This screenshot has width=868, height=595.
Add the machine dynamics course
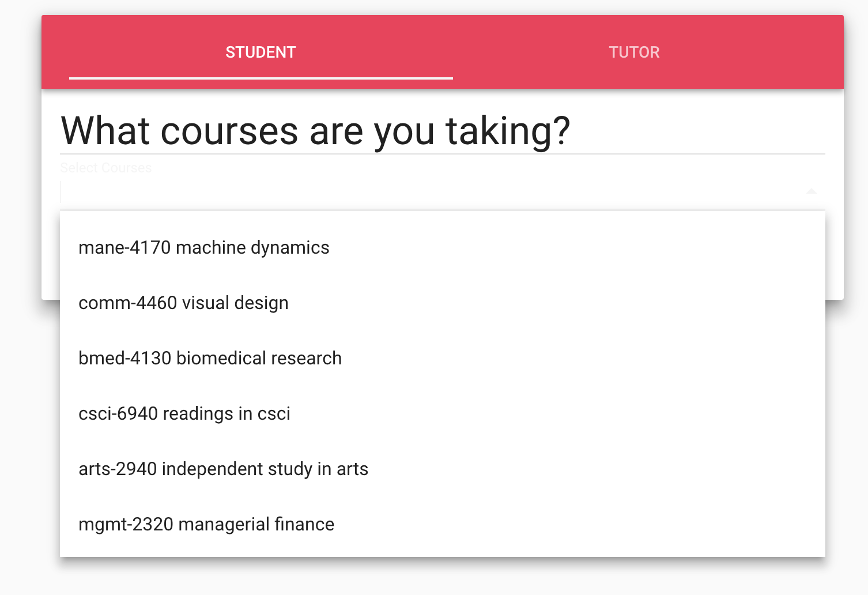[x=204, y=247]
